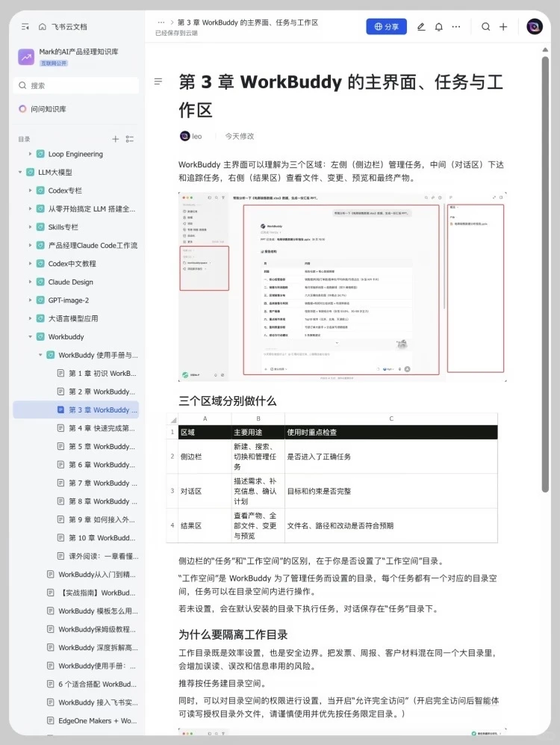Collapse the Workbuddy tree node

click(30, 337)
